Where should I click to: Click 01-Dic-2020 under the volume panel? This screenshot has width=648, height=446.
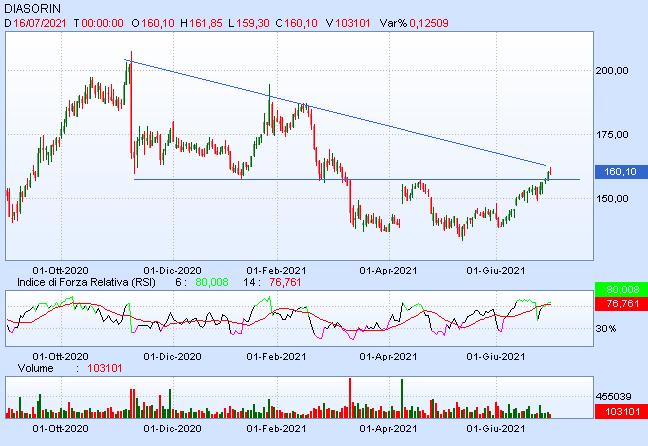coord(172,429)
